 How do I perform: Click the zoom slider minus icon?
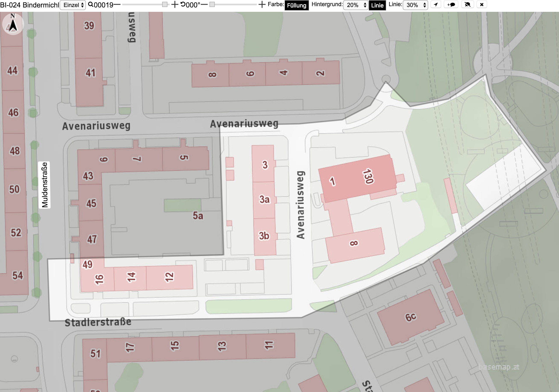[x=117, y=5]
